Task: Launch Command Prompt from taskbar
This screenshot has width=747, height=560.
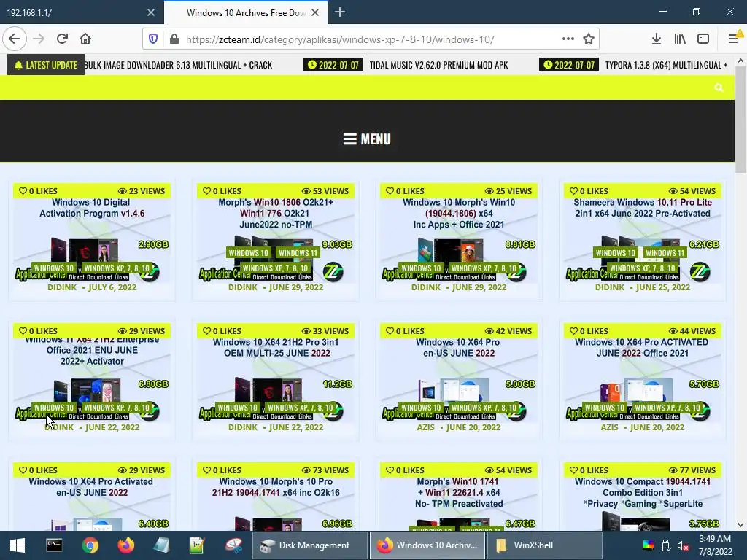Action: pos(54,545)
